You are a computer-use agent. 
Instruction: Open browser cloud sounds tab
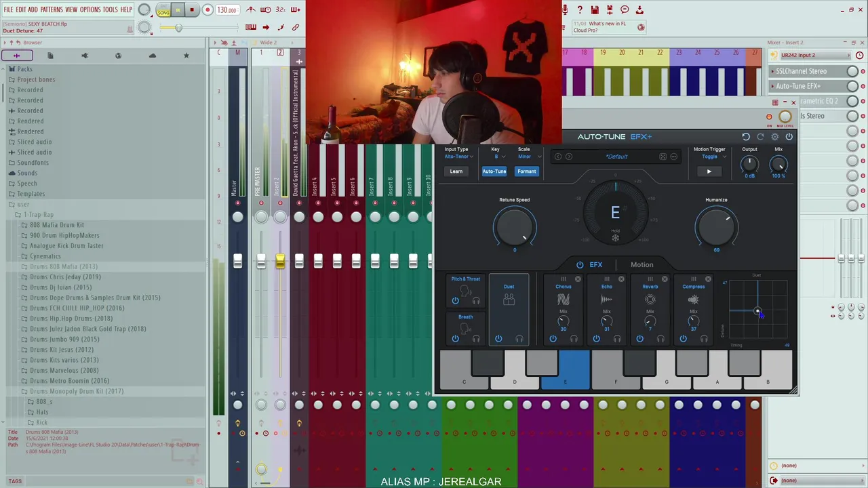click(152, 56)
